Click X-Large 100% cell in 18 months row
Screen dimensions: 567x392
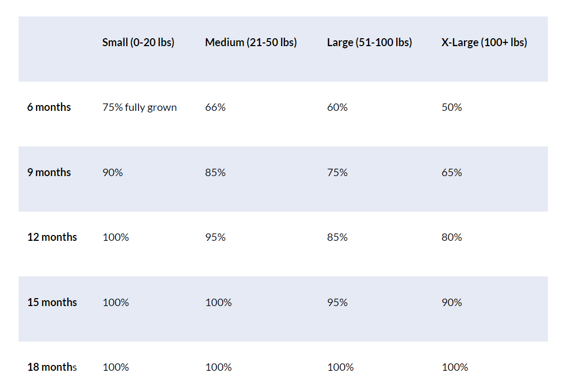(x=455, y=367)
